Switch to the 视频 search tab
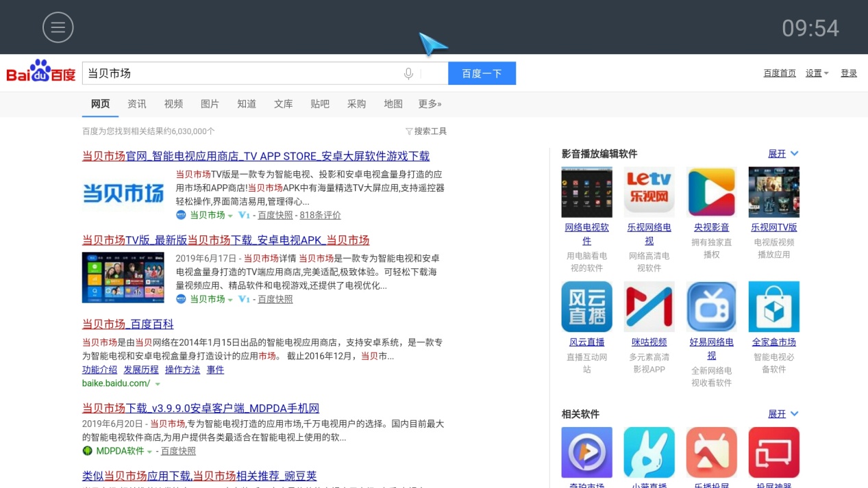Viewport: 868px width, 488px height. [173, 104]
